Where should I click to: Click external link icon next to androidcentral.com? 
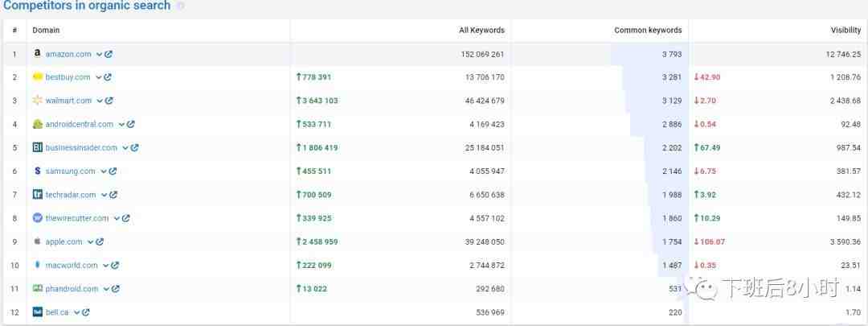(131, 124)
